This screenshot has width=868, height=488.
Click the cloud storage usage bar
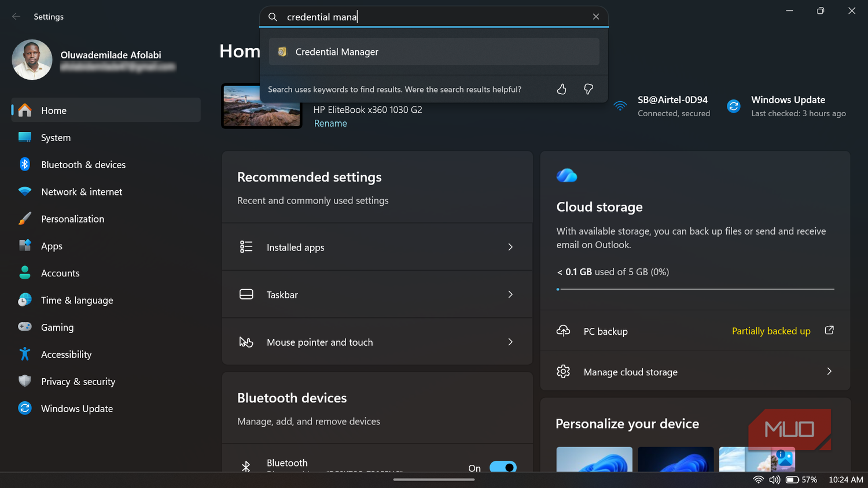pos(695,289)
